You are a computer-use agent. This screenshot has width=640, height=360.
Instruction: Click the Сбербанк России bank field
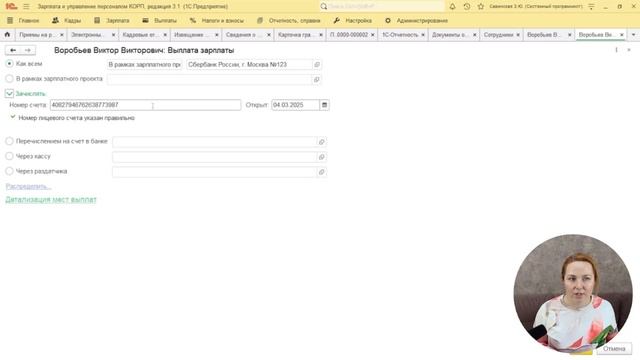pos(249,64)
